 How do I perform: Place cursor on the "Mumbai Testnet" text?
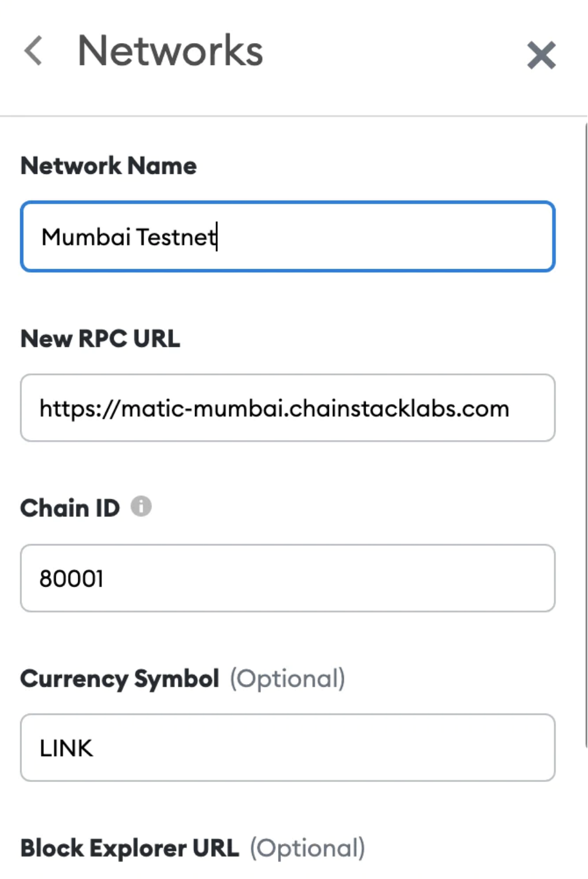click(x=128, y=237)
